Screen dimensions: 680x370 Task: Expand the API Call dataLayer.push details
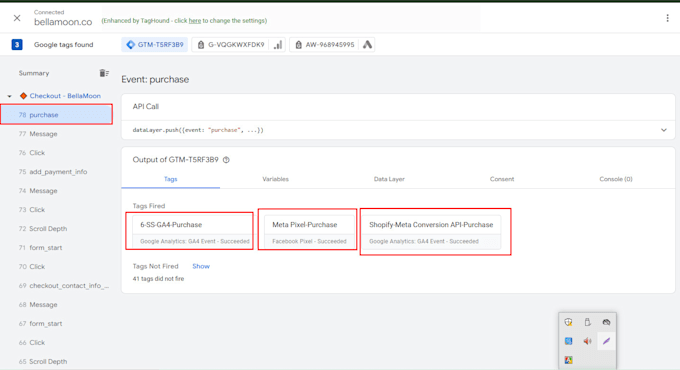click(664, 130)
